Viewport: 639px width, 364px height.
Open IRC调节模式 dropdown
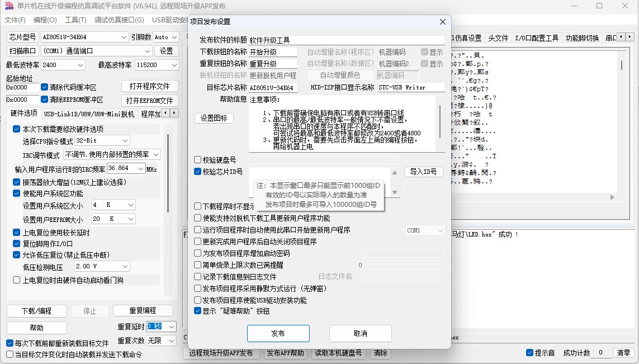[112, 154]
